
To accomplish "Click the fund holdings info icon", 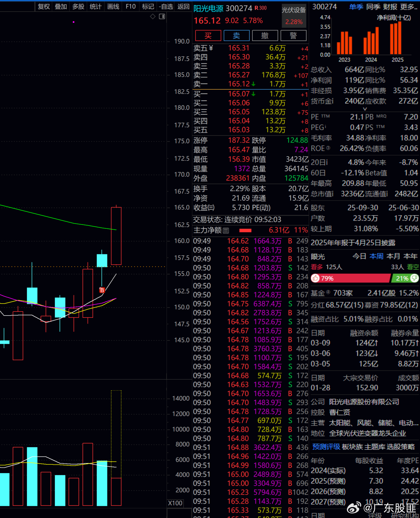I will coord(328,293).
